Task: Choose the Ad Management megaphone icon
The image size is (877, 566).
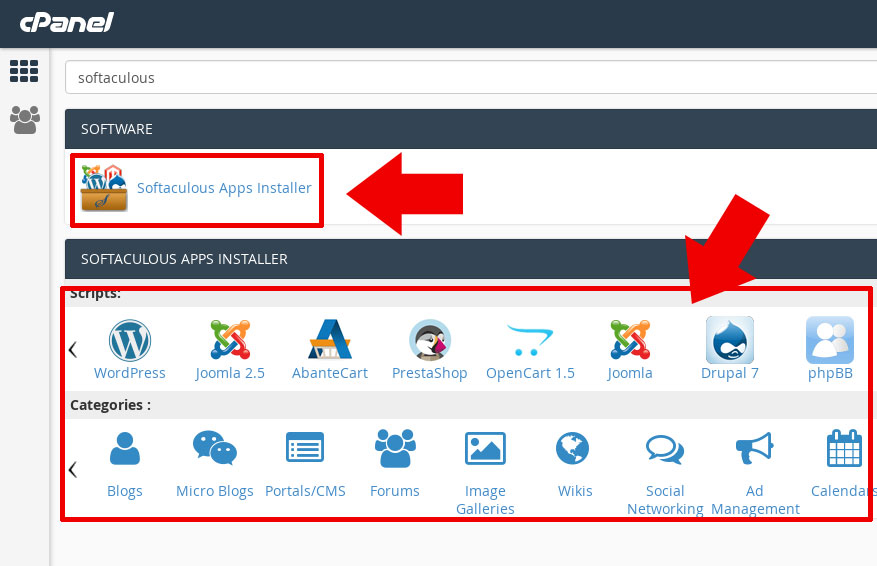Action: pos(755,448)
